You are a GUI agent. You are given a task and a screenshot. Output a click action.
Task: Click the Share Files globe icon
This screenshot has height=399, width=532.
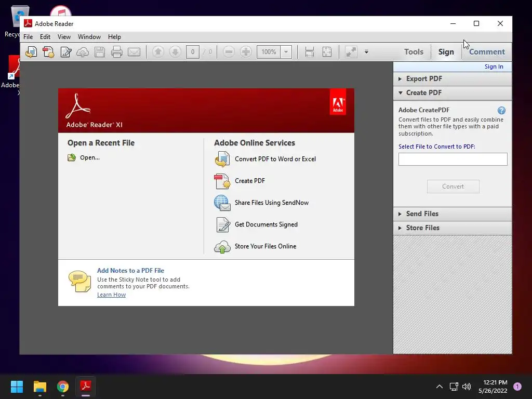222,203
